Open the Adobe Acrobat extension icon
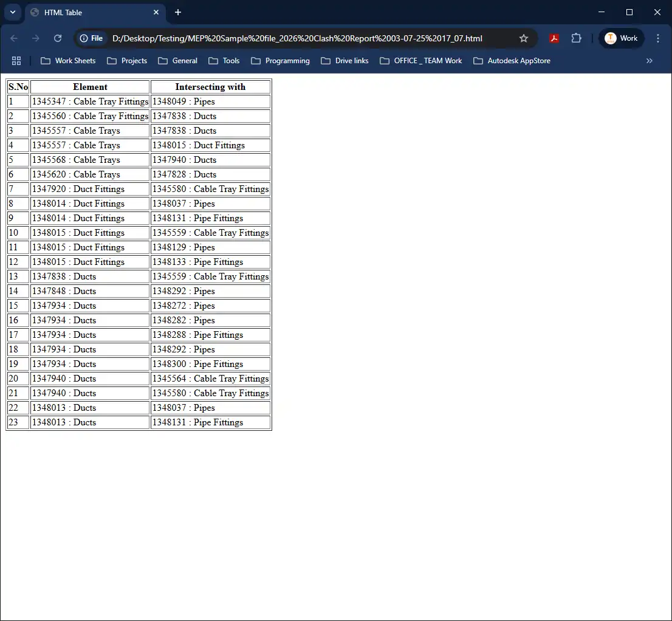The height and width of the screenshot is (621, 672). 554,38
